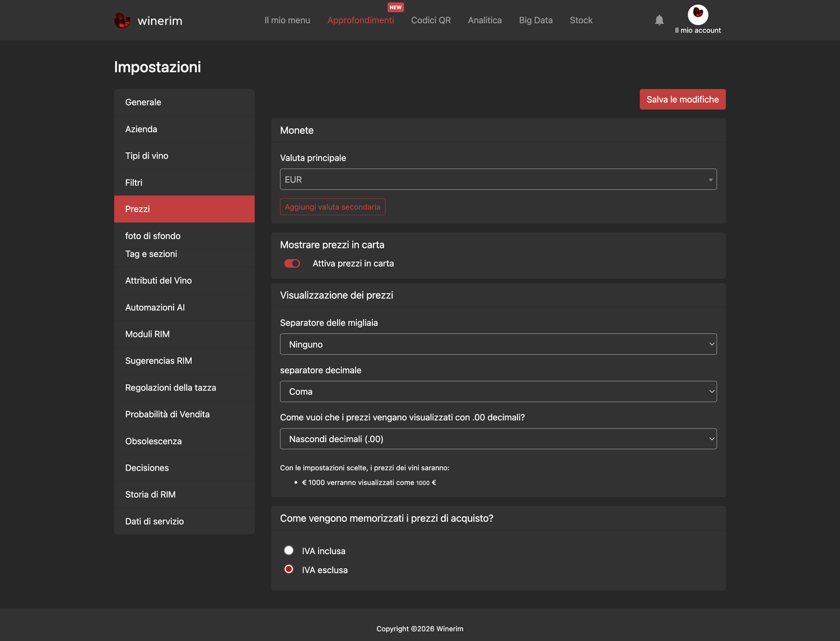Select the IVA inclusa radio button

click(289, 550)
